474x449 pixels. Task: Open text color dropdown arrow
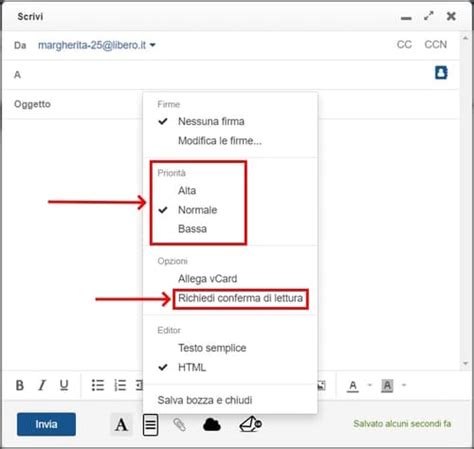pyautogui.click(x=369, y=385)
